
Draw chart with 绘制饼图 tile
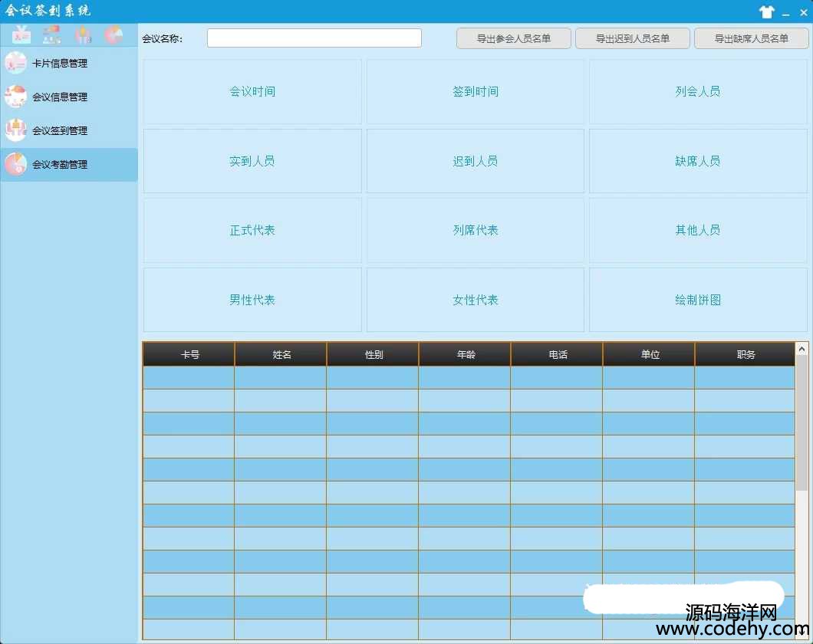[697, 300]
